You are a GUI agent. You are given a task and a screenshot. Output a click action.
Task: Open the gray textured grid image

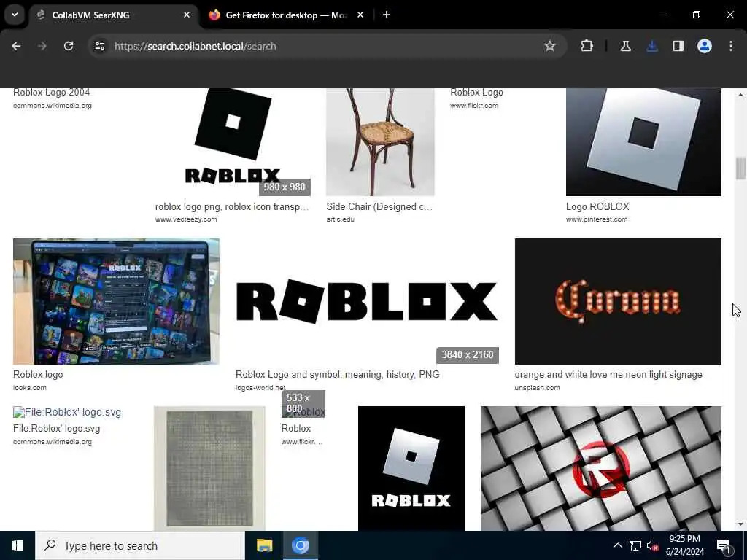[209, 468]
